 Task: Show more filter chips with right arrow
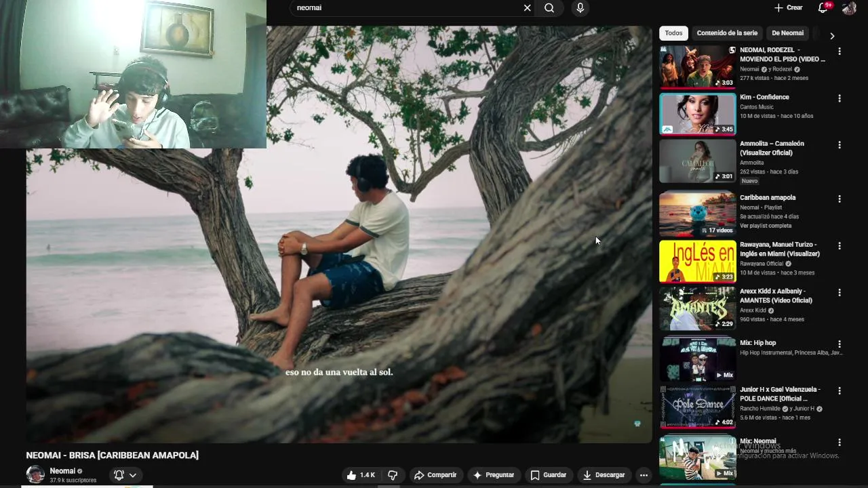click(x=832, y=35)
